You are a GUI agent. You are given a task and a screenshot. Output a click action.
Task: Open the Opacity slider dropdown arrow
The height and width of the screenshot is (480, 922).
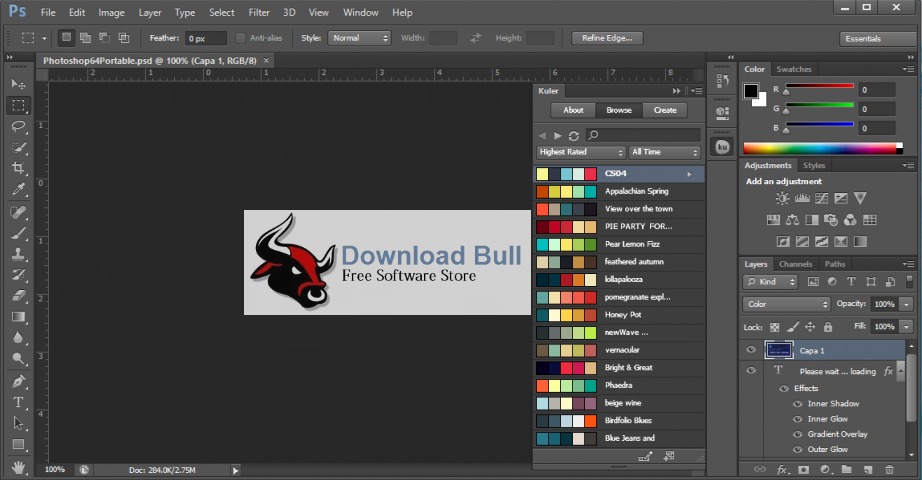[x=906, y=304]
